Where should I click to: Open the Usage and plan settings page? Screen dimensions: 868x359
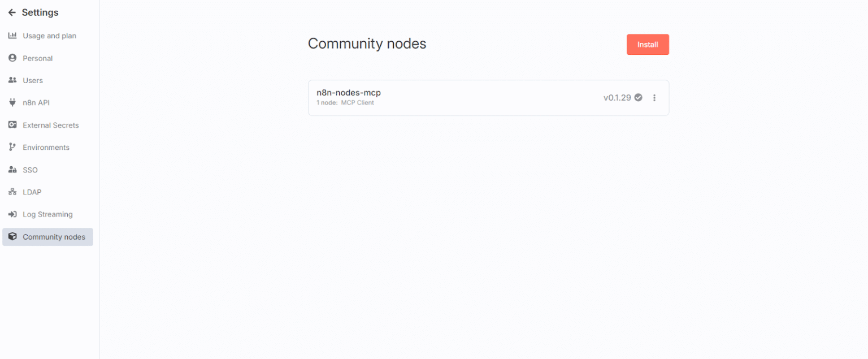pyautogui.click(x=49, y=36)
